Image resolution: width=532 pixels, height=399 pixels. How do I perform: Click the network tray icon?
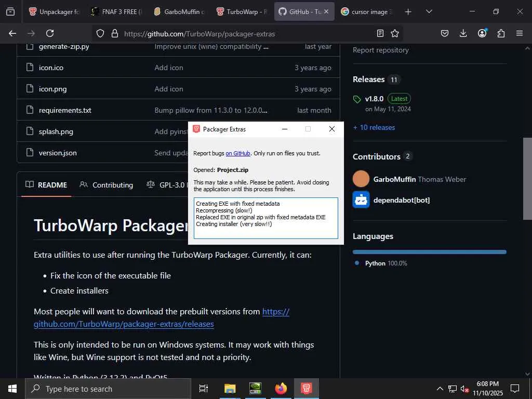tap(453, 389)
